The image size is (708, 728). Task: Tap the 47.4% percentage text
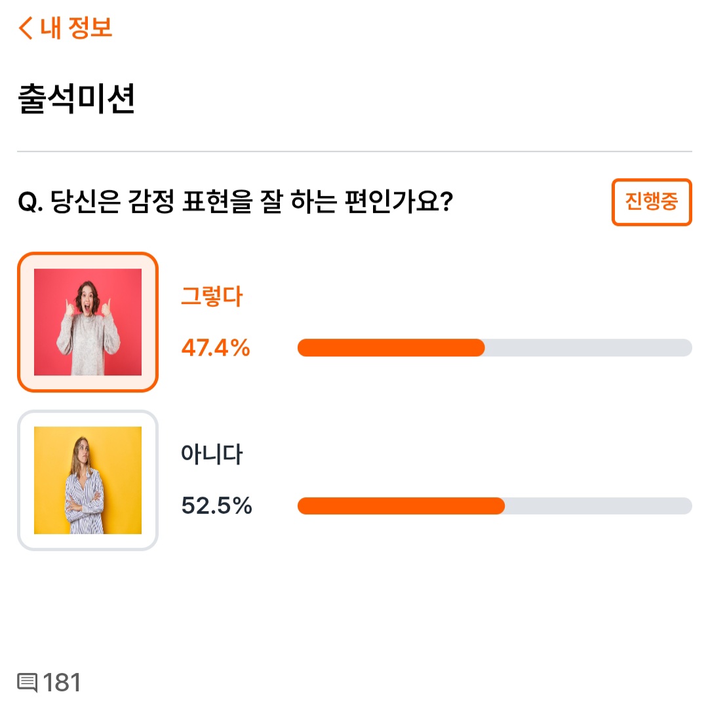pos(216,348)
